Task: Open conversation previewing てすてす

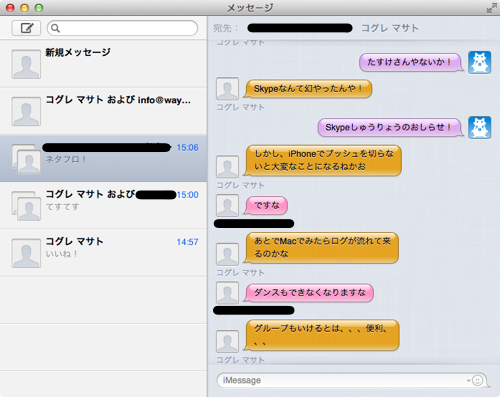Action: coord(103,206)
